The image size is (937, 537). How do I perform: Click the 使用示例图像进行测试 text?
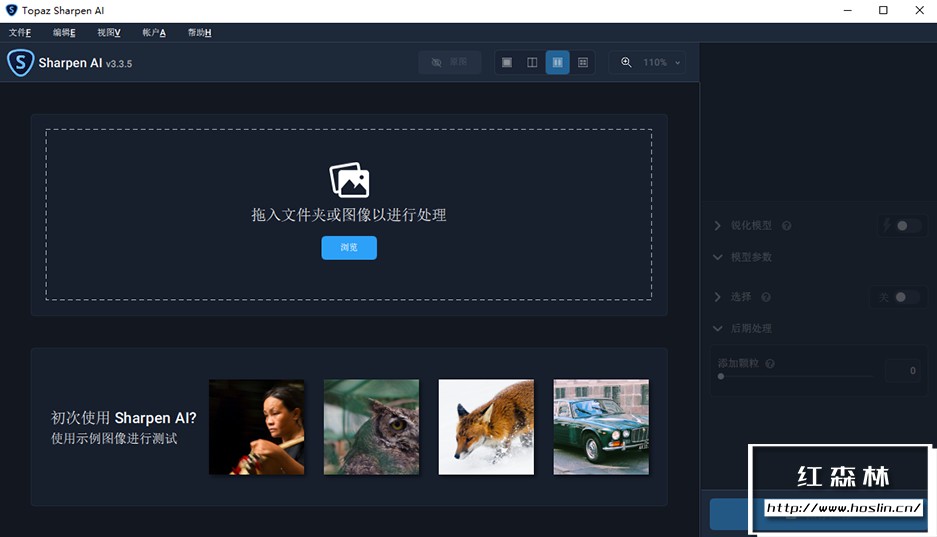click(x=114, y=438)
